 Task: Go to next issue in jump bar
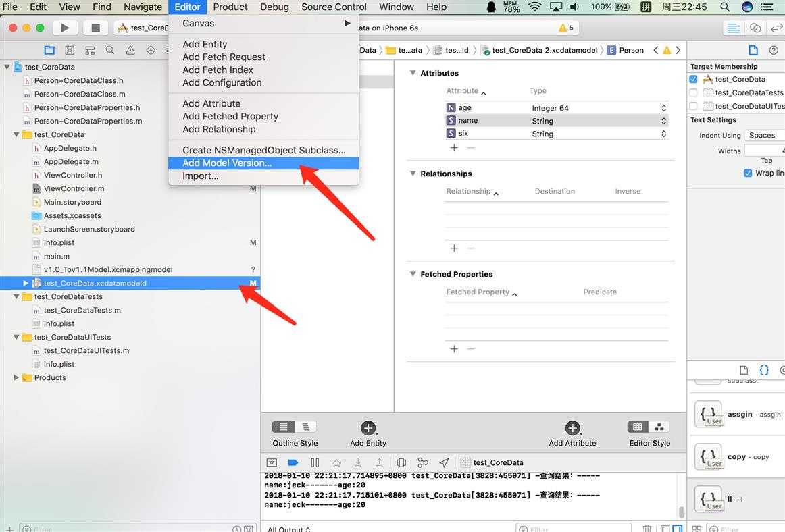[678, 50]
